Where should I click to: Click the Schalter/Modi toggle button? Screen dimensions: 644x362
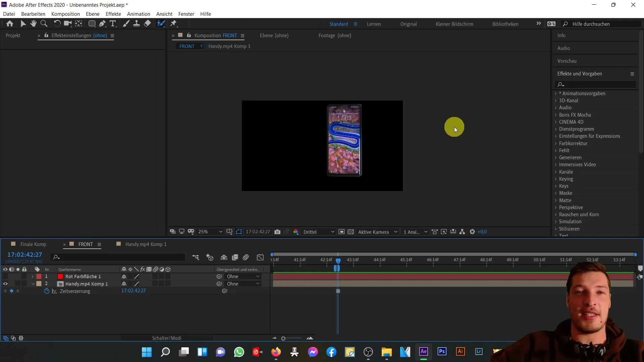point(167,338)
